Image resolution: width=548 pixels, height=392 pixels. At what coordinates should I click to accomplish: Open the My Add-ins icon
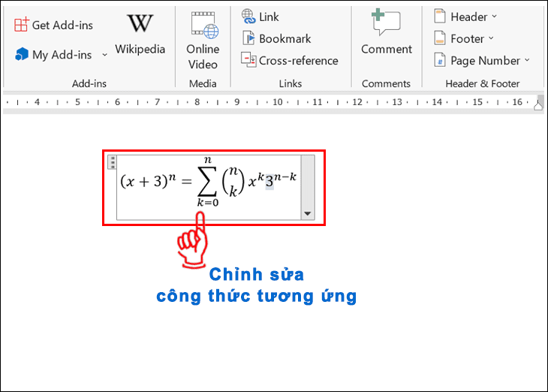(21, 54)
